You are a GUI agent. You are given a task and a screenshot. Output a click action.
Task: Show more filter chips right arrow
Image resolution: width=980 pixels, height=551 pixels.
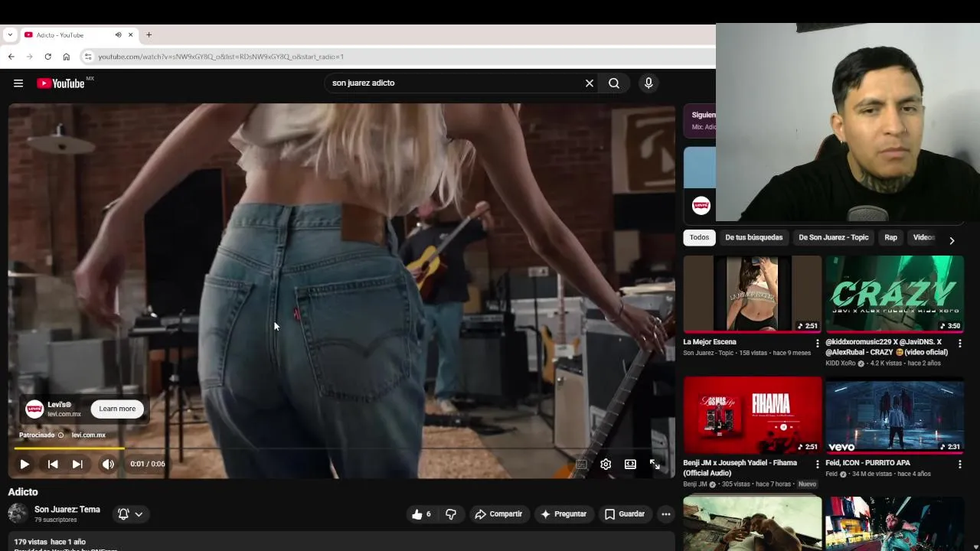(952, 240)
